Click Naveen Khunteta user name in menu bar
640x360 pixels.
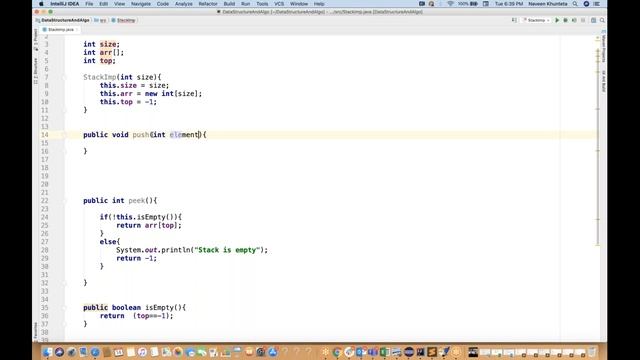[548, 4]
